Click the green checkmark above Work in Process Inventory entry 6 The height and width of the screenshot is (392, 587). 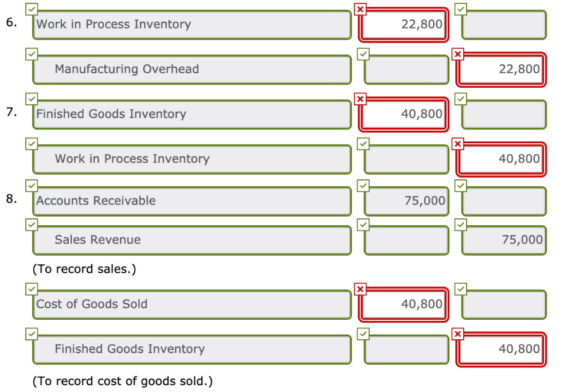32,9
